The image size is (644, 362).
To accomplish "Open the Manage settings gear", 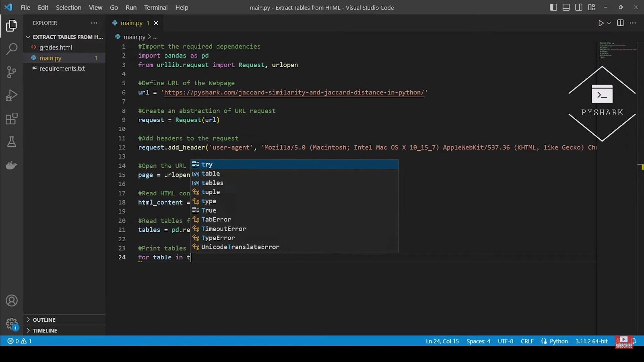I will point(12,324).
